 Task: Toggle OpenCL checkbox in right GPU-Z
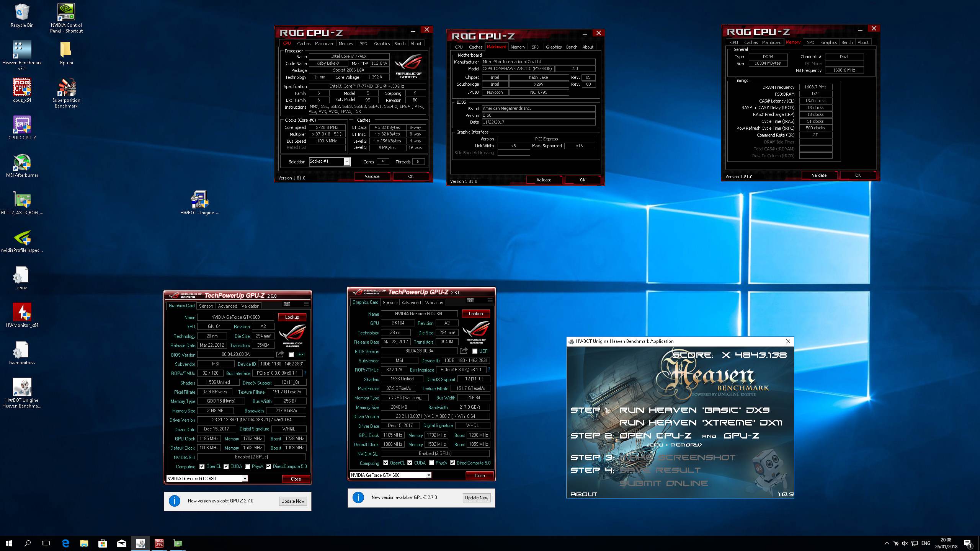pyautogui.click(x=385, y=463)
